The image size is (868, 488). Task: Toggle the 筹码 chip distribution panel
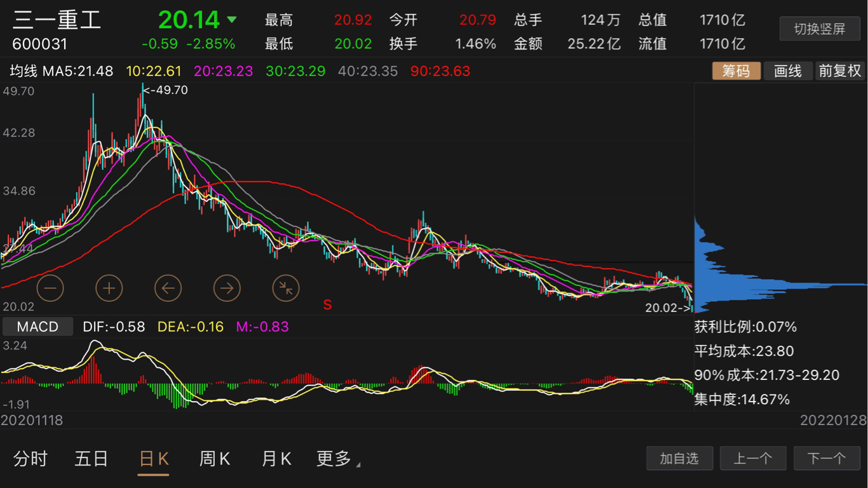[x=736, y=71]
